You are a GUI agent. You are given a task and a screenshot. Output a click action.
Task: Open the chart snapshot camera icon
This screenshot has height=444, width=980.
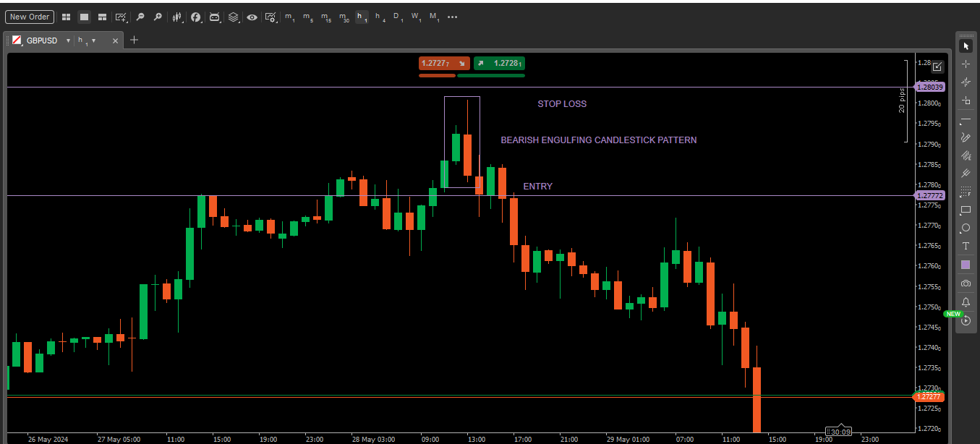click(x=966, y=283)
